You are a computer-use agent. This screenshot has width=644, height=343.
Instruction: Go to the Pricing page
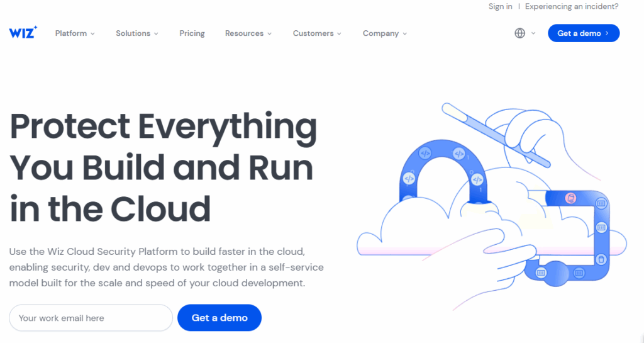(x=192, y=33)
